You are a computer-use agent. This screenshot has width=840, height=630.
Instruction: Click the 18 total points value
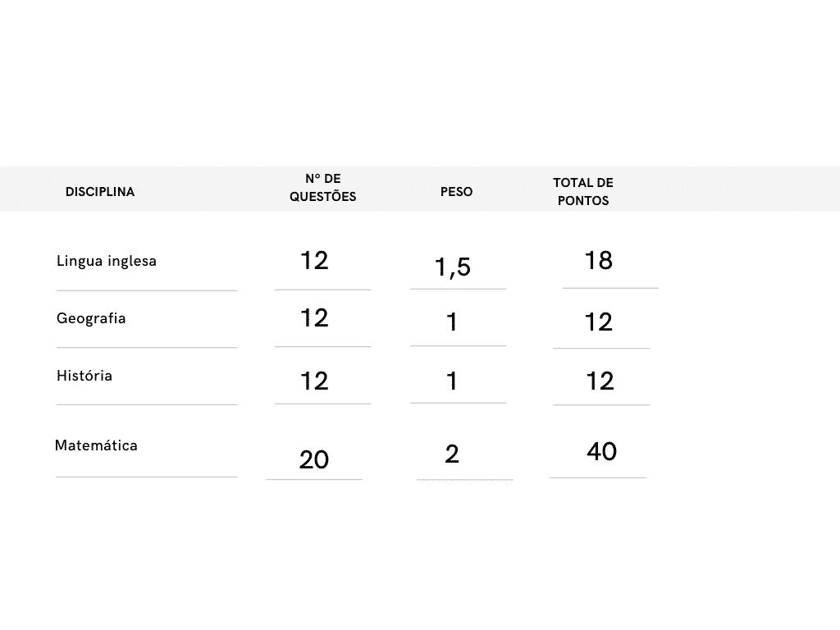point(599,261)
